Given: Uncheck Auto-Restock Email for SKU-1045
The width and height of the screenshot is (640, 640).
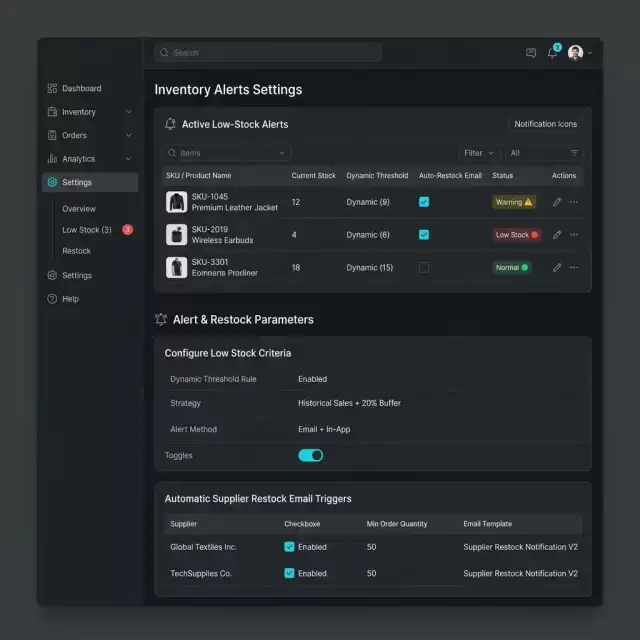Looking at the screenshot, I should tap(424, 202).
